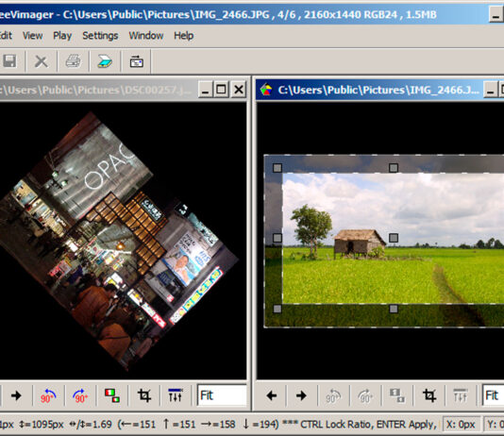The height and width of the screenshot is (436, 504).
Task: Click the screen capture toolbar icon
Action: click(136, 61)
